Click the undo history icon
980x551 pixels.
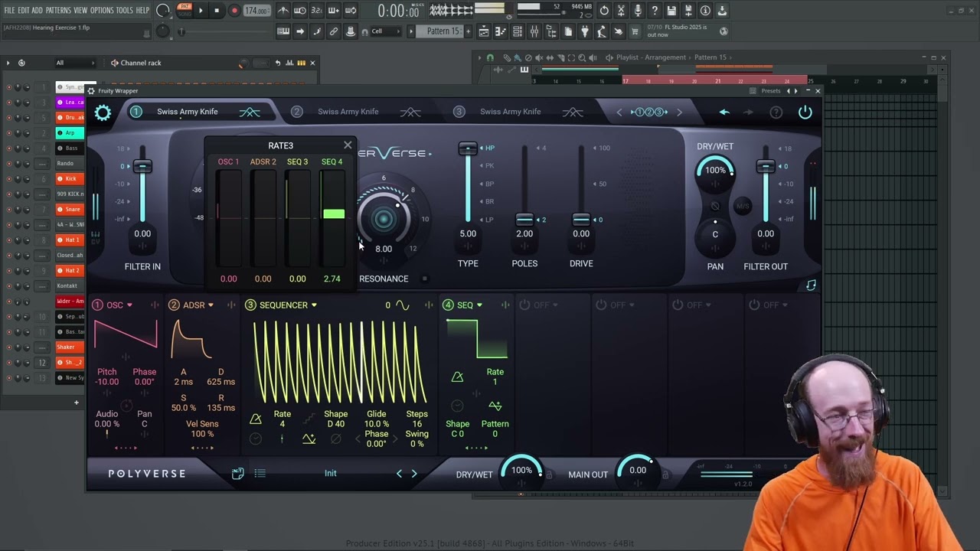[604, 11]
